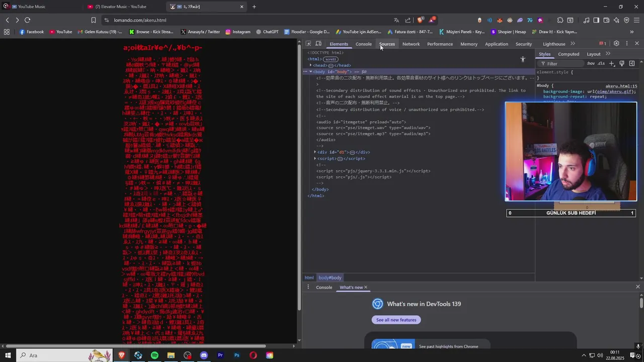The image size is (644, 362).
Task: Click the scroll badge next to html
Action: tap(330, 59)
